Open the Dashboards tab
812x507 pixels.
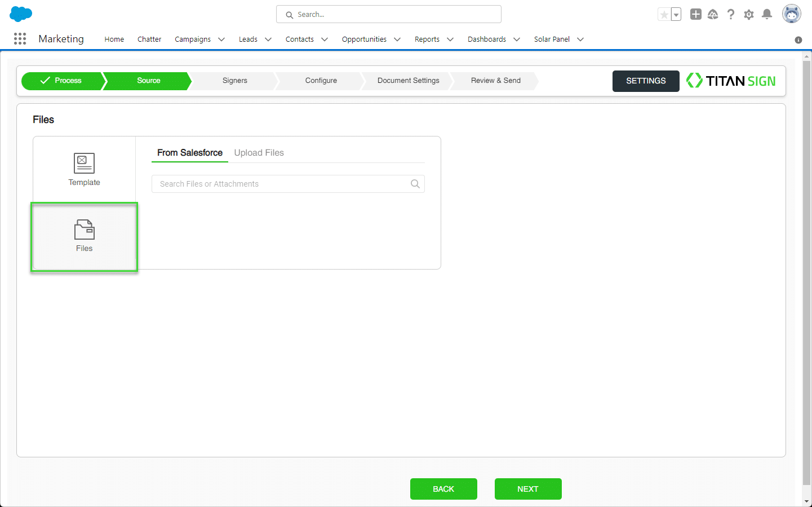pyautogui.click(x=487, y=39)
